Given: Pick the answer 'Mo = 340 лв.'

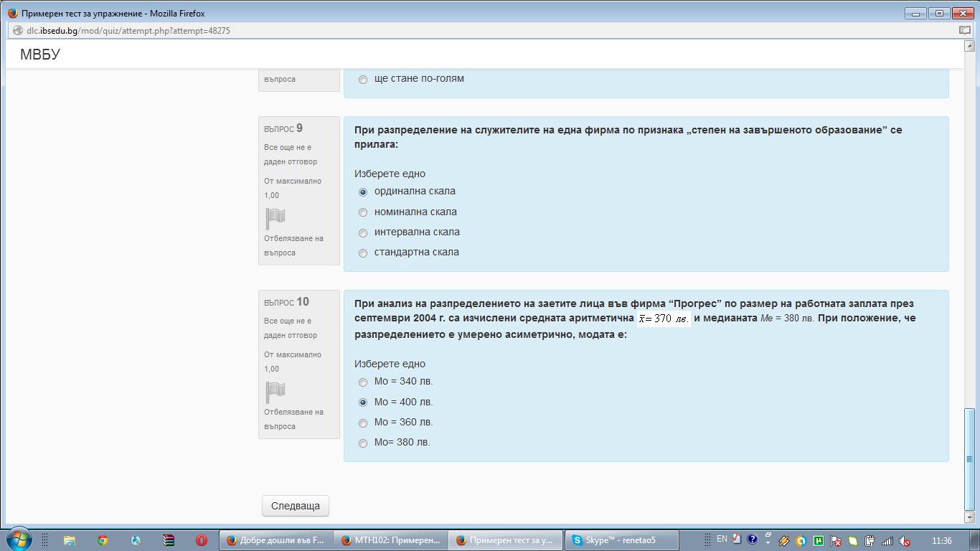Looking at the screenshot, I should 363,382.
